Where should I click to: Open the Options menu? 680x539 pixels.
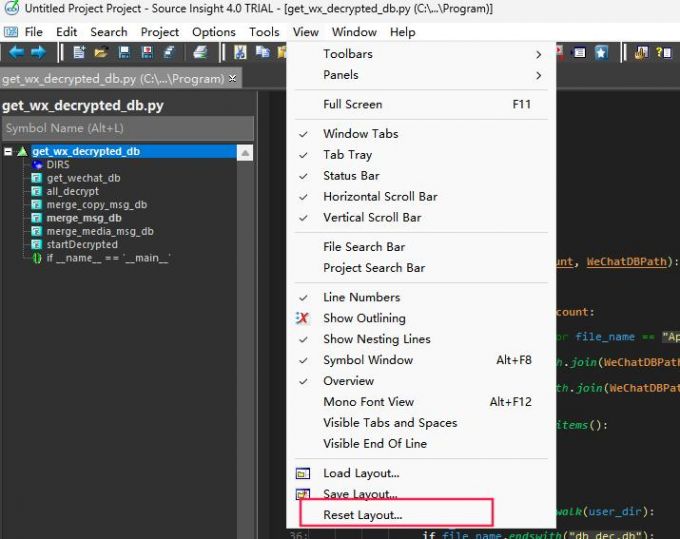click(x=214, y=32)
